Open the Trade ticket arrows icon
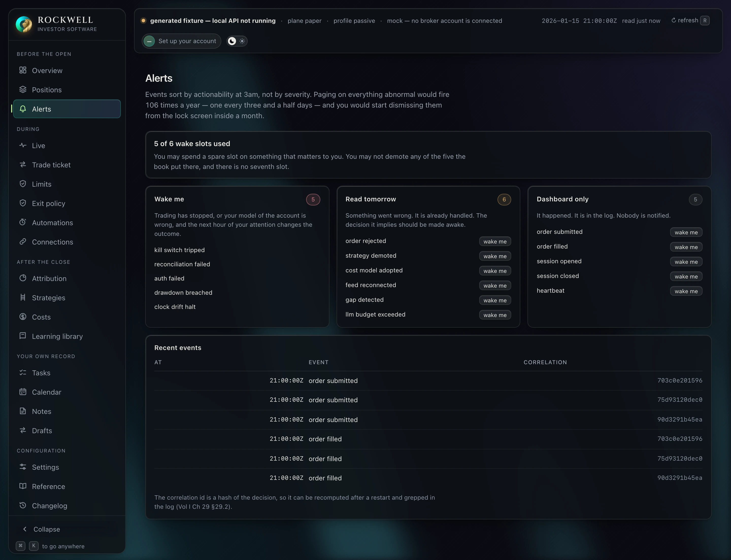 click(x=23, y=165)
